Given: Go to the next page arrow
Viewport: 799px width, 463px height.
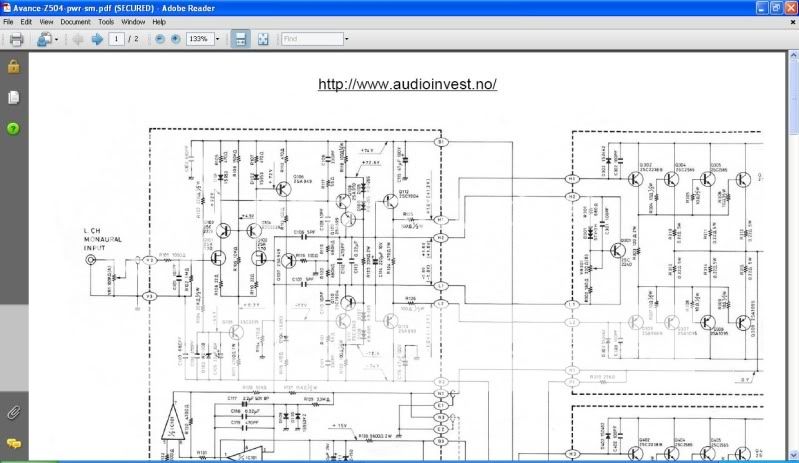Looking at the screenshot, I should [x=97, y=39].
